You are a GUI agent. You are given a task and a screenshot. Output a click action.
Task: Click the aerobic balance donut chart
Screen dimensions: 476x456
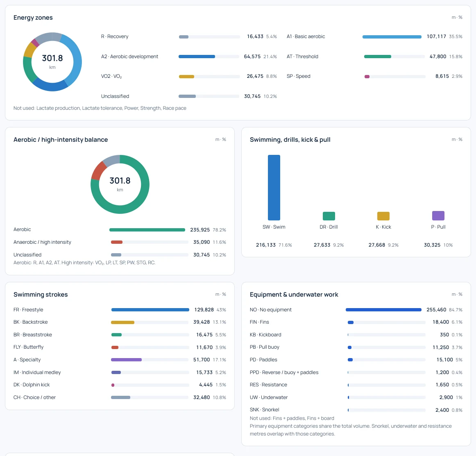tap(120, 184)
